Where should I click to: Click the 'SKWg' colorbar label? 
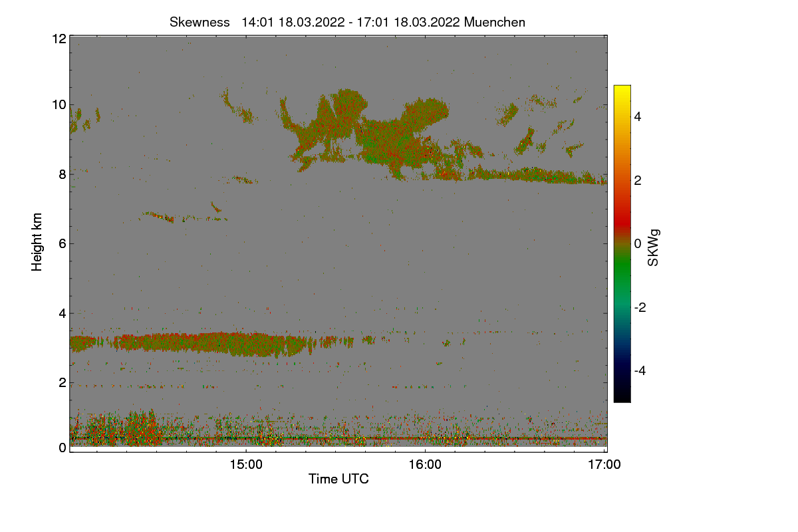point(654,248)
